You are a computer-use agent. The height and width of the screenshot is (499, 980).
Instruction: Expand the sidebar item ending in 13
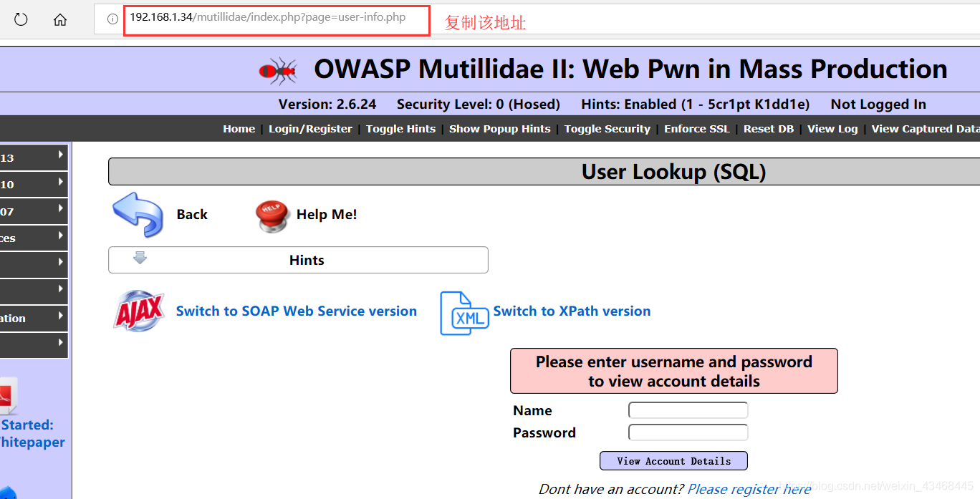click(34, 158)
